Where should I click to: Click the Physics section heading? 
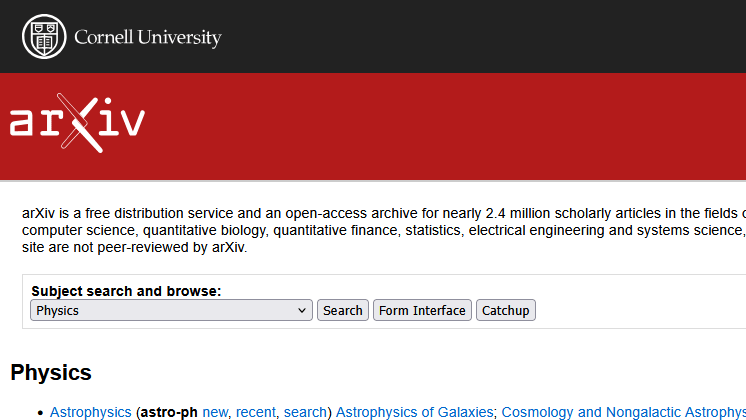click(51, 373)
